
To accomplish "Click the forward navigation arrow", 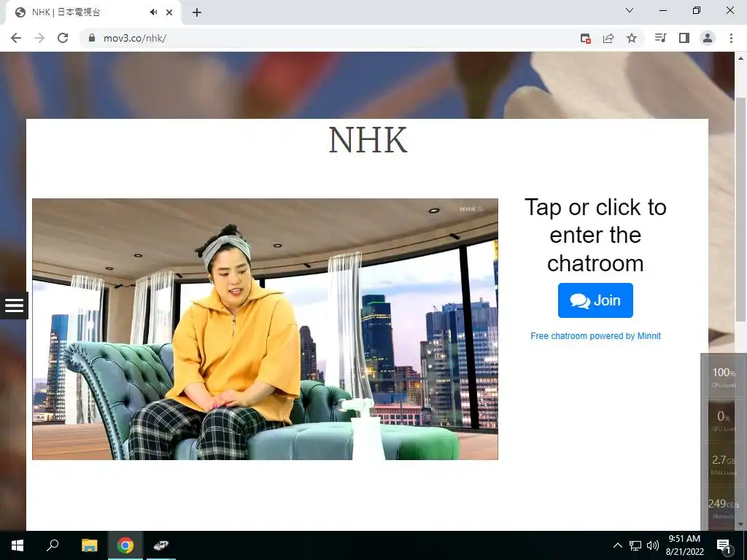I will click(39, 38).
